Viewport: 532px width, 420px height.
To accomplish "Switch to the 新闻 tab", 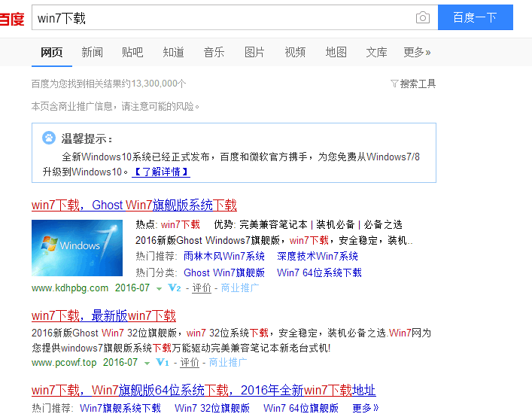I will [92, 52].
